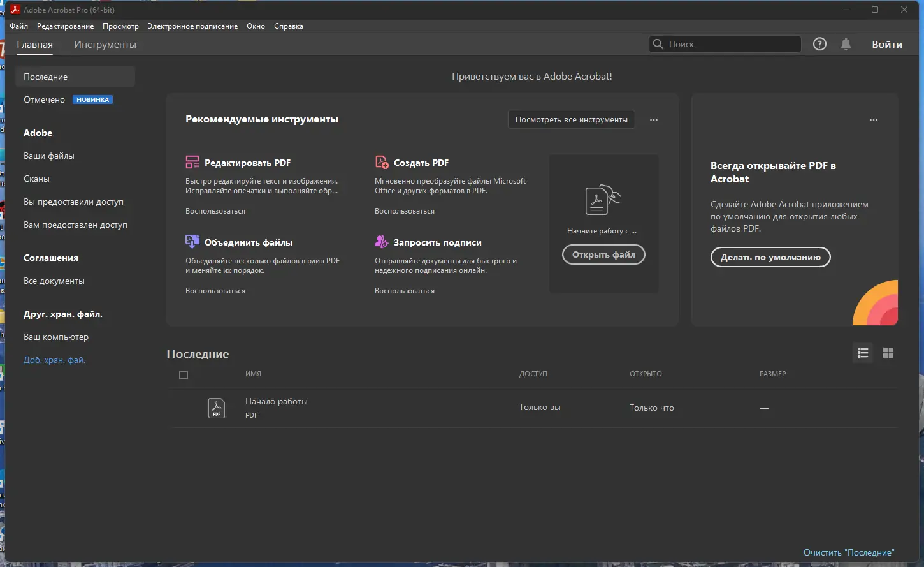This screenshot has height=567, width=924.
Task: Open the Электронное подписание menu
Action: pos(192,26)
